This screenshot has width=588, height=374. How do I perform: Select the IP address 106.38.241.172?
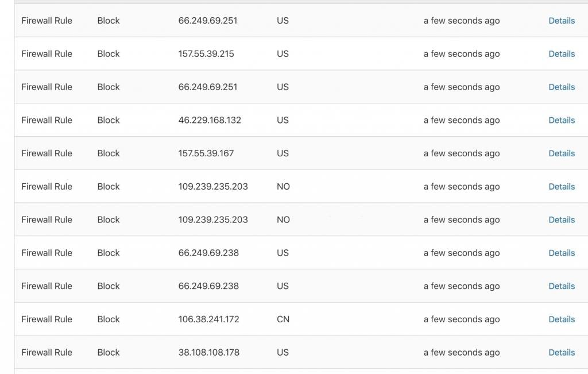(208, 319)
